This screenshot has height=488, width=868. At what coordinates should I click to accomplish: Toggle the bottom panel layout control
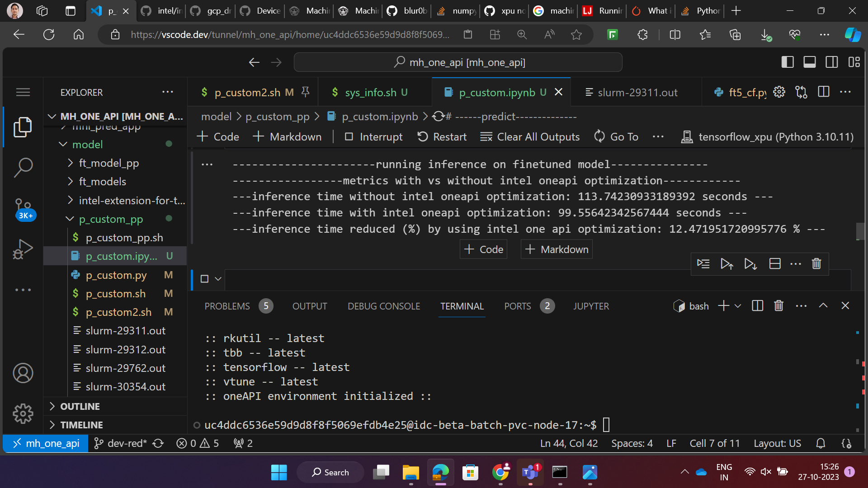tap(809, 62)
